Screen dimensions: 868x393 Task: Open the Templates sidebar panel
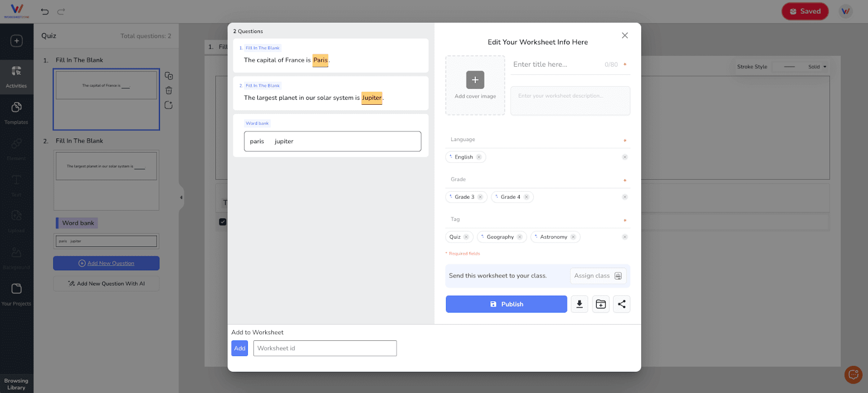[x=16, y=112]
